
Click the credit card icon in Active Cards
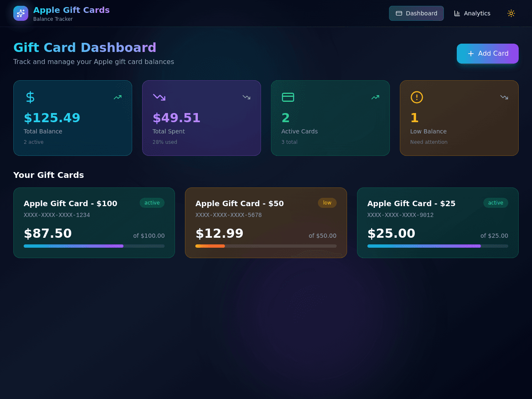click(x=288, y=97)
